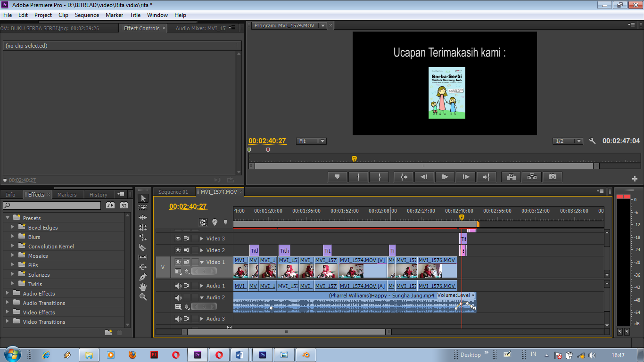This screenshot has width=644, height=362.
Task: Click the Add Marker button in Program monitor
Action: [337, 177]
